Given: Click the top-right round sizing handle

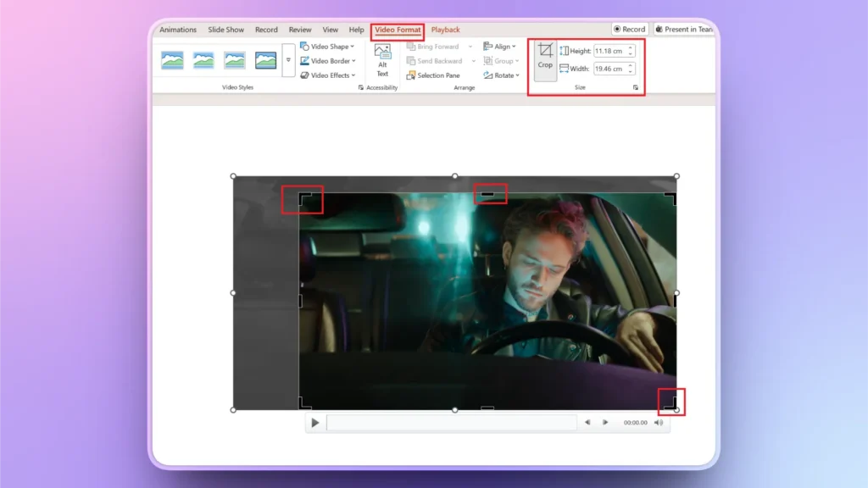Looking at the screenshot, I should click(676, 176).
